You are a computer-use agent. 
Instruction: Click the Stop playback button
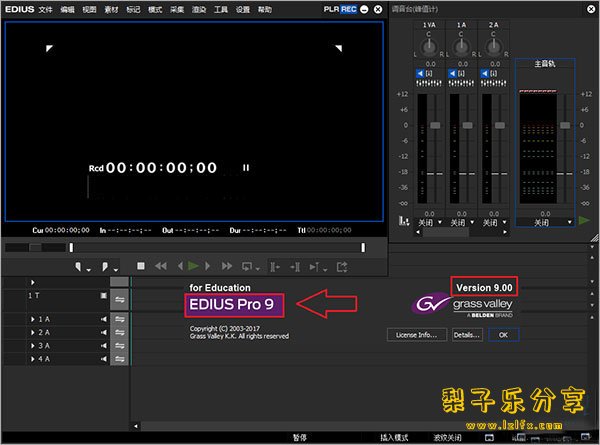pyautogui.click(x=141, y=266)
